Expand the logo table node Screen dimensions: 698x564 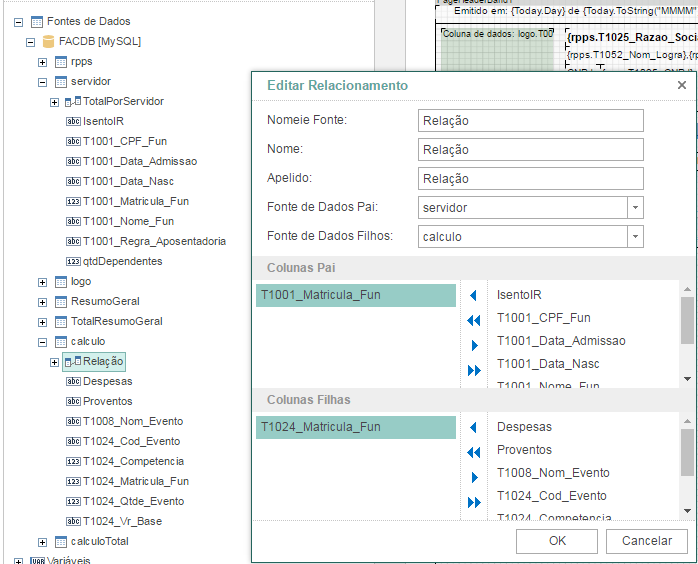click(42, 282)
